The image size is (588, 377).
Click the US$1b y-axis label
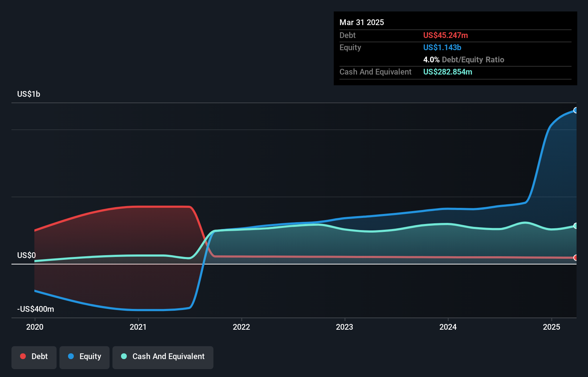pos(29,94)
